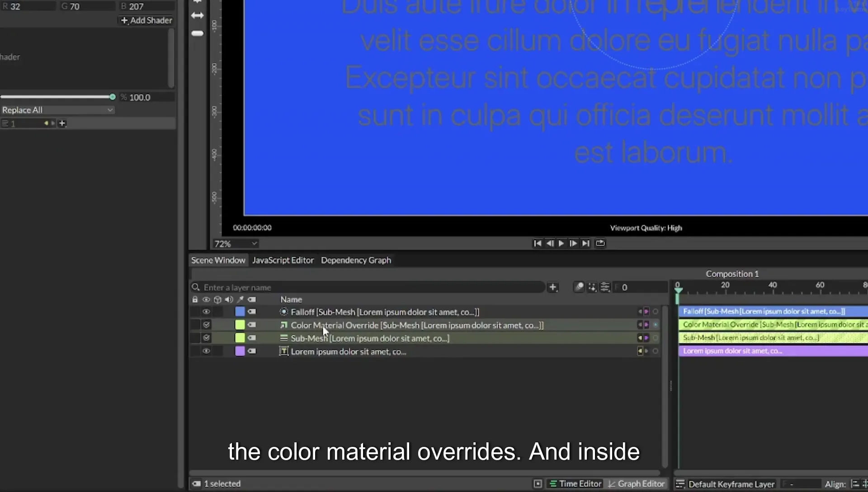Click the Falloff clip bar in the timeline
This screenshot has height=492, width=868.
(773, 311)
